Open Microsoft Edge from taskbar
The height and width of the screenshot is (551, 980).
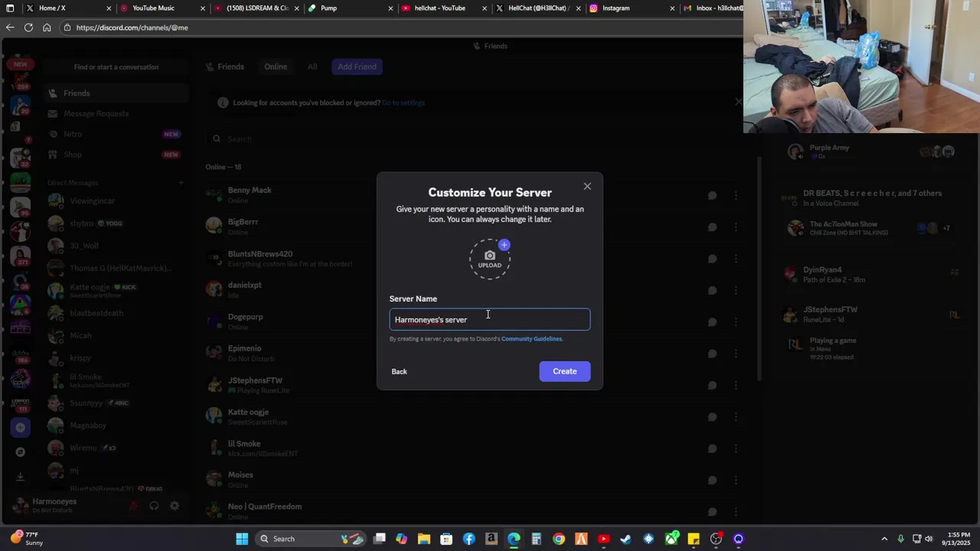coord(514,539)
